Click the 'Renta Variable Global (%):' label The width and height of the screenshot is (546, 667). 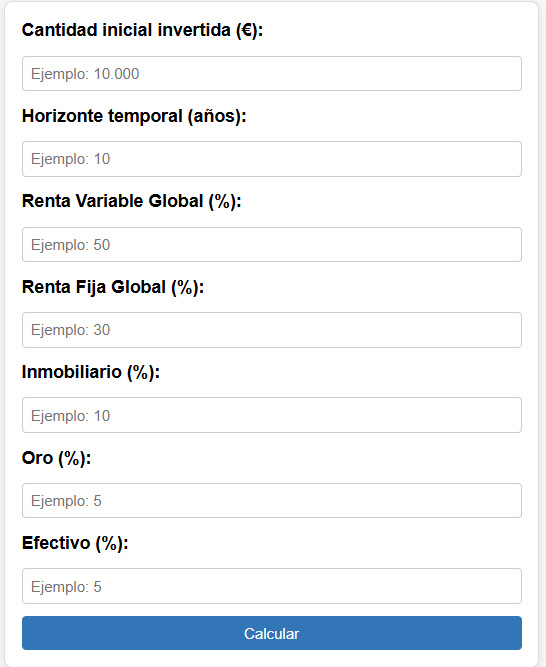(x=131, y=201)
